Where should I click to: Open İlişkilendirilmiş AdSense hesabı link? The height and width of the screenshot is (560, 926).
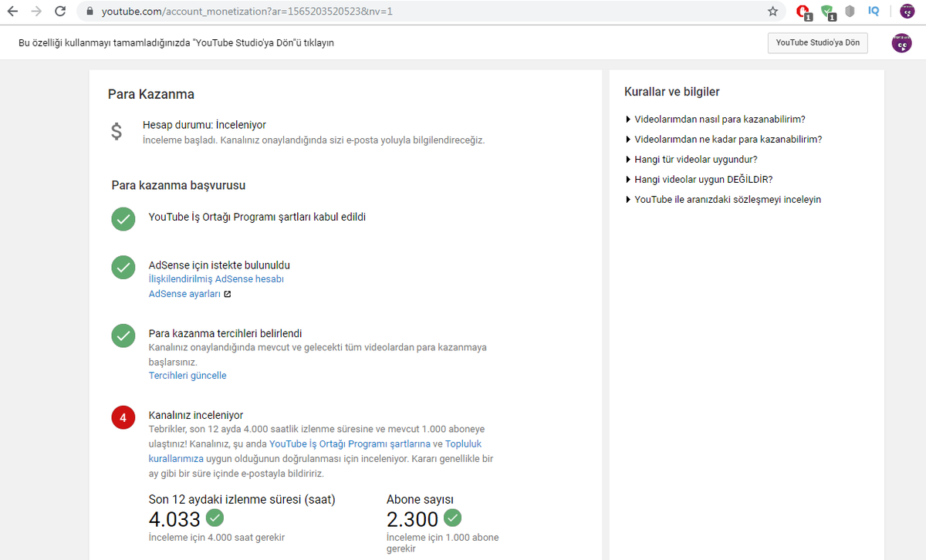[x=216, y=279]
